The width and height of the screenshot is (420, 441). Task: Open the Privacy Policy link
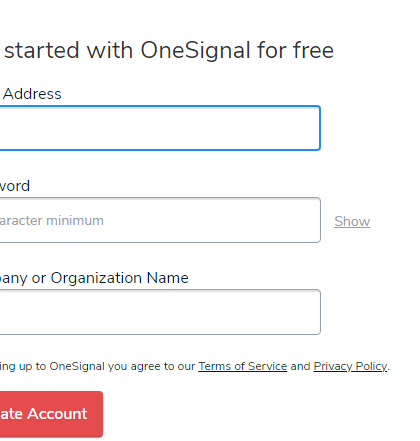pos(350,366)
